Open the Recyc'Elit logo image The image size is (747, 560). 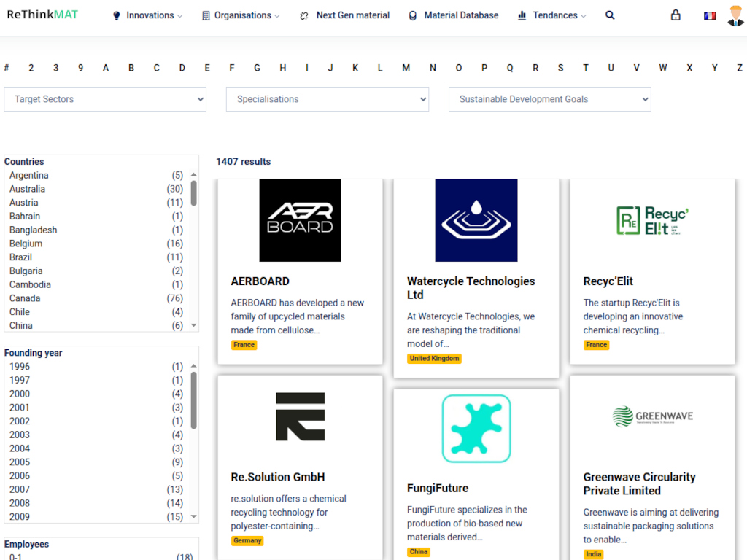(x=652, y=220)
